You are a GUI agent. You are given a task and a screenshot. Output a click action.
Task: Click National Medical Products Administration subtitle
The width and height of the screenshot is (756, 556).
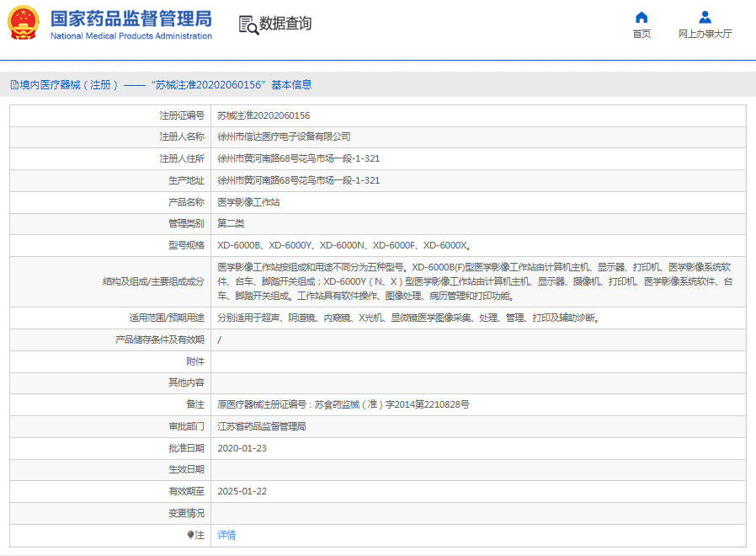tap(131, 36)
